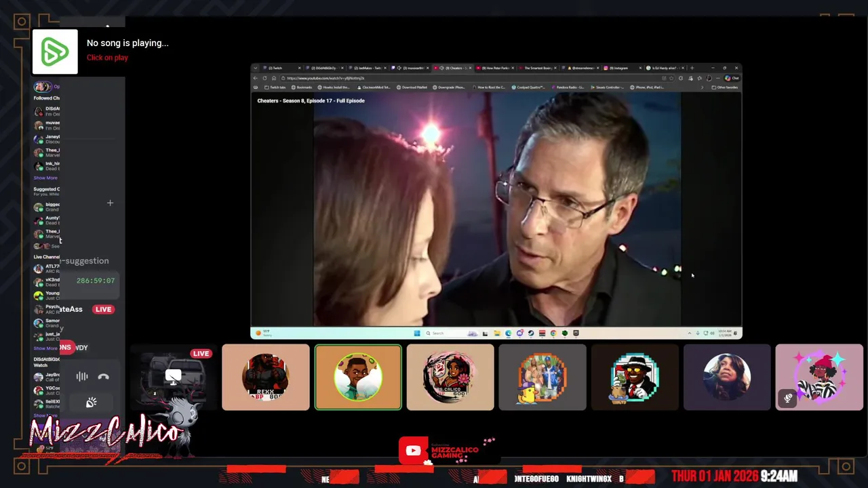
Task: Open the 'Twitch tabs' bookmark folder
Action: [275, 87]
